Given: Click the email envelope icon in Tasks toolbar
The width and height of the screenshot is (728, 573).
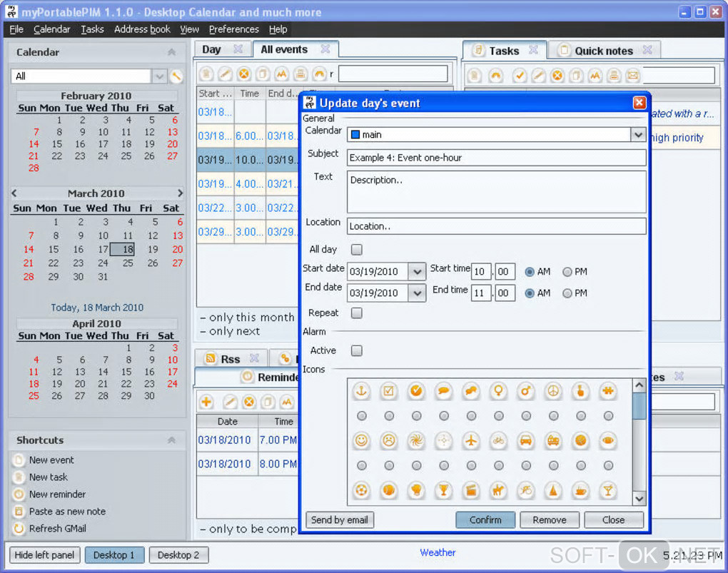Looking at the screenshot, I should (632, 76).
